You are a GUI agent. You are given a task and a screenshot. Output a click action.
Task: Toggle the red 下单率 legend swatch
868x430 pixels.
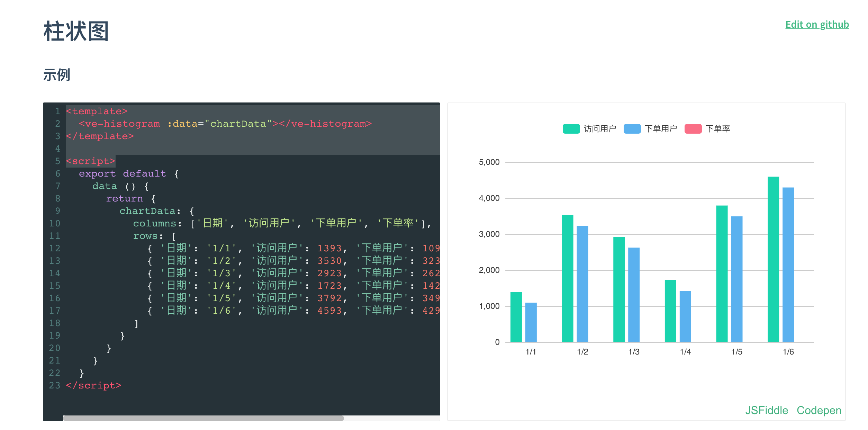[x=693, y=129]
